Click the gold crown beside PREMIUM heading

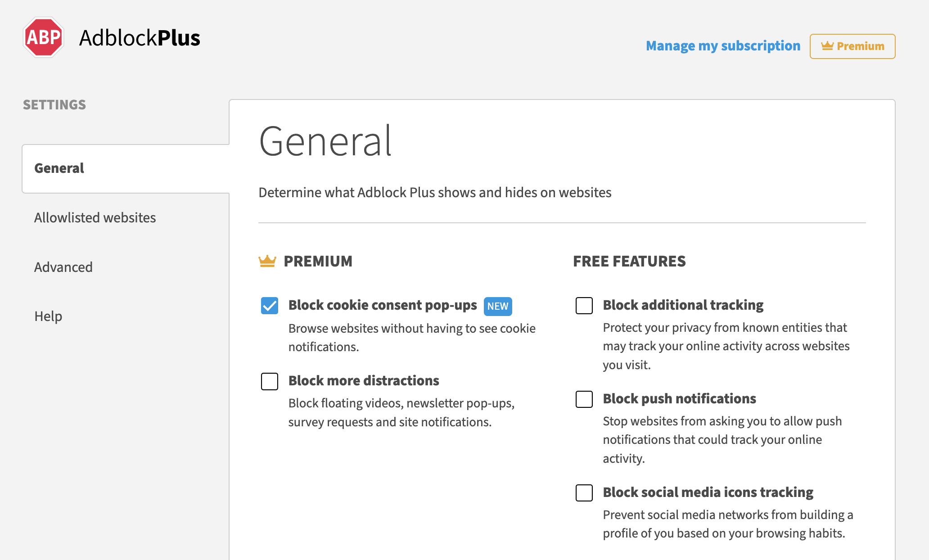coord(267,261)
